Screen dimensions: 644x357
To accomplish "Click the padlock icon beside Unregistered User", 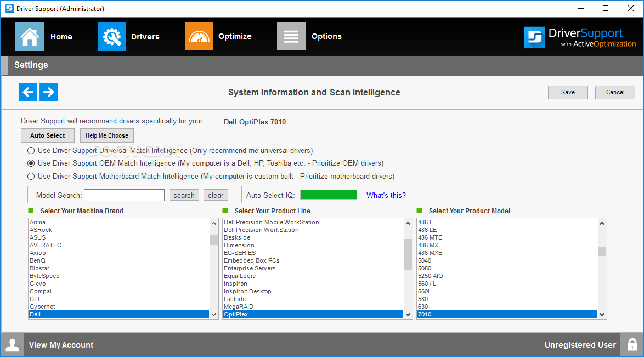I will 632,345.
